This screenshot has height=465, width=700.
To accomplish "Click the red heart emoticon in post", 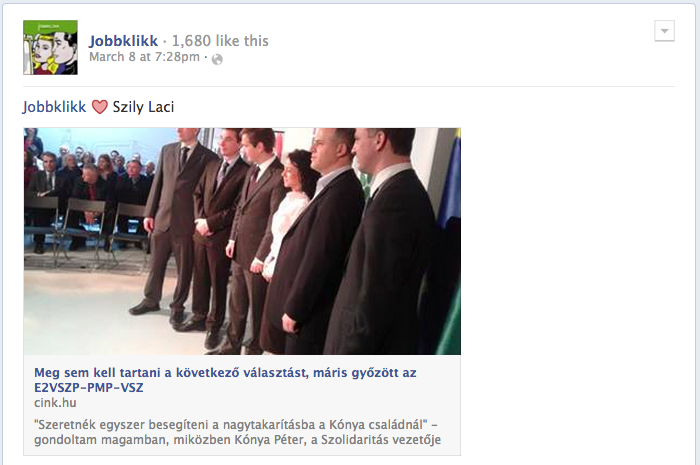I will [x=100, y=107].
